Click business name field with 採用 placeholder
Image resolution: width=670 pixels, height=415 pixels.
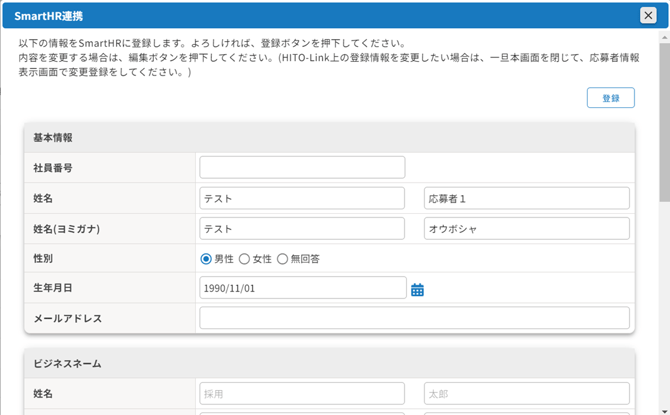tap(302, 393)
